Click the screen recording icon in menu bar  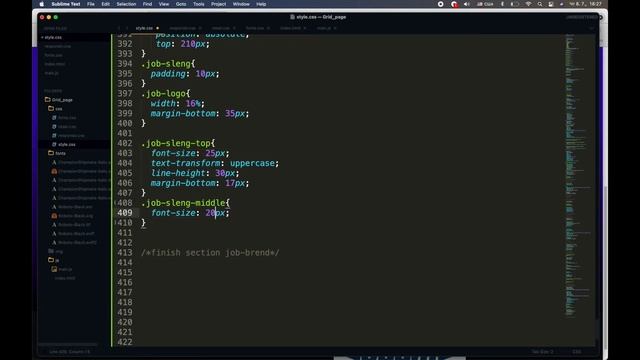[440, 4]
